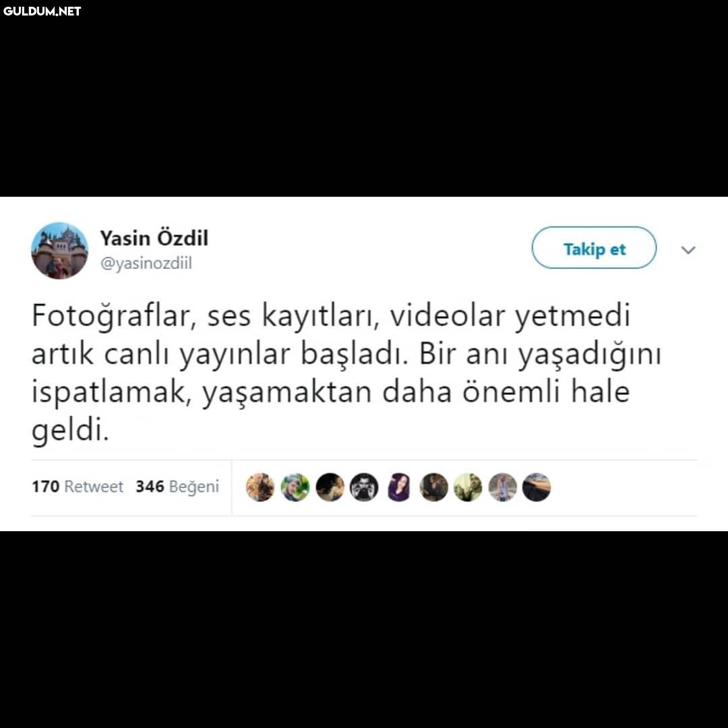Click the final word 'geldi.' of the tweet
The image size is (728, 728).
[x=70, y=430]
